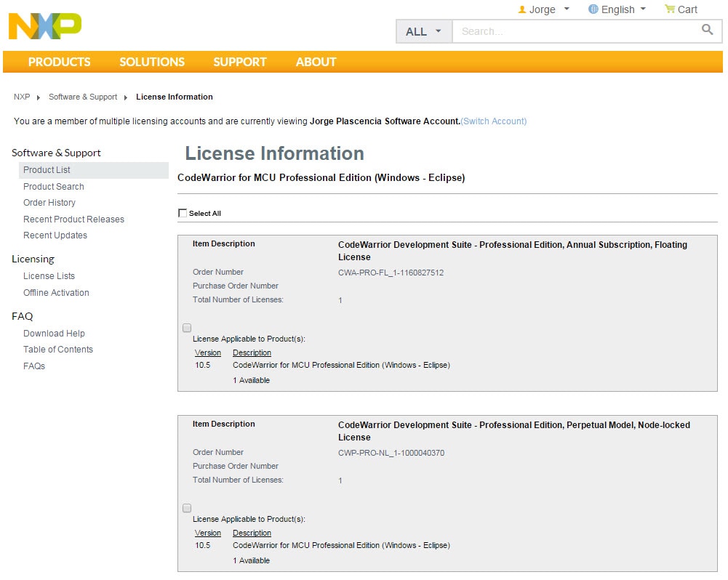Tick the Node-locked License item checkbox
Screen dimensions: 728x580
187,508
